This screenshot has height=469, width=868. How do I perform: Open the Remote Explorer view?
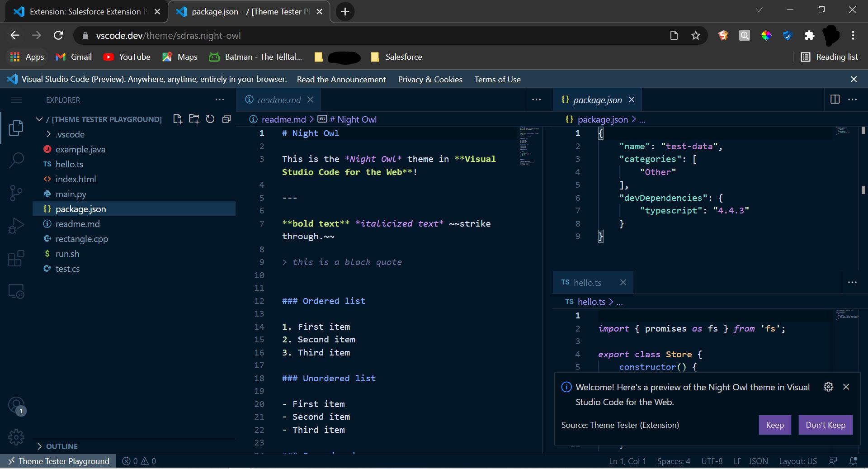(x=16, y=291)
